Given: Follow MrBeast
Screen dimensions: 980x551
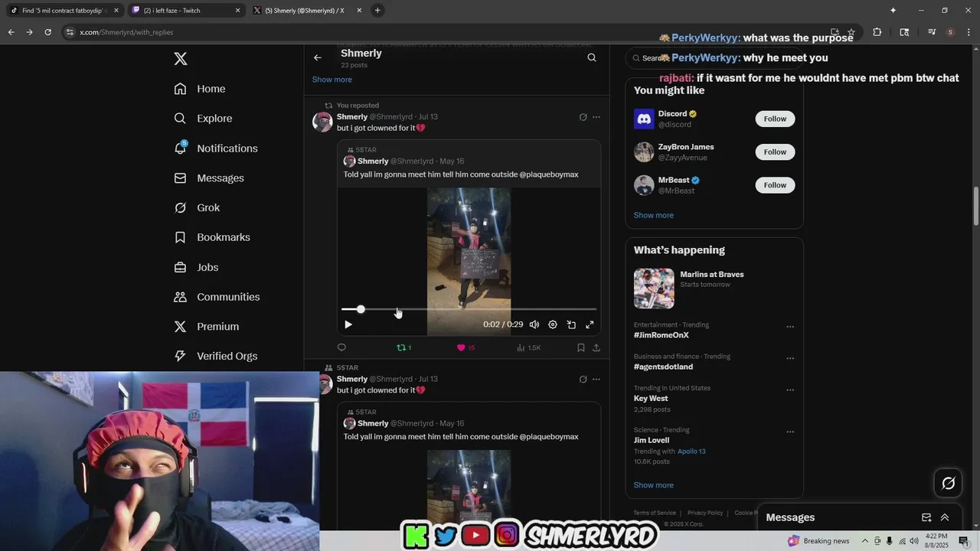Looking at the screenshot, I should pyautogui.click(x=775, y=185).
